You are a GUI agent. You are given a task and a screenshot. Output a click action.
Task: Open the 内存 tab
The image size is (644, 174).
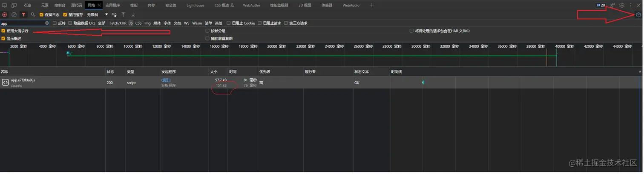pyautogui.click(x=152, y=5)
